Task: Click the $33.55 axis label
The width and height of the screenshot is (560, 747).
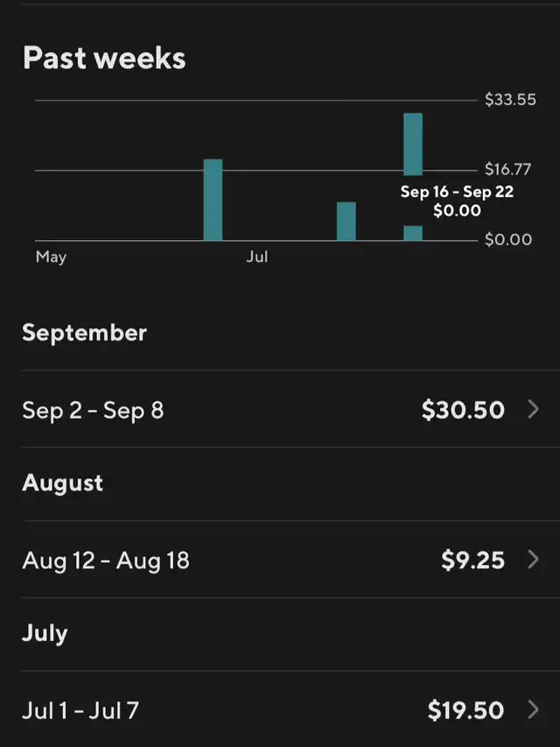Action: [510, 100]
